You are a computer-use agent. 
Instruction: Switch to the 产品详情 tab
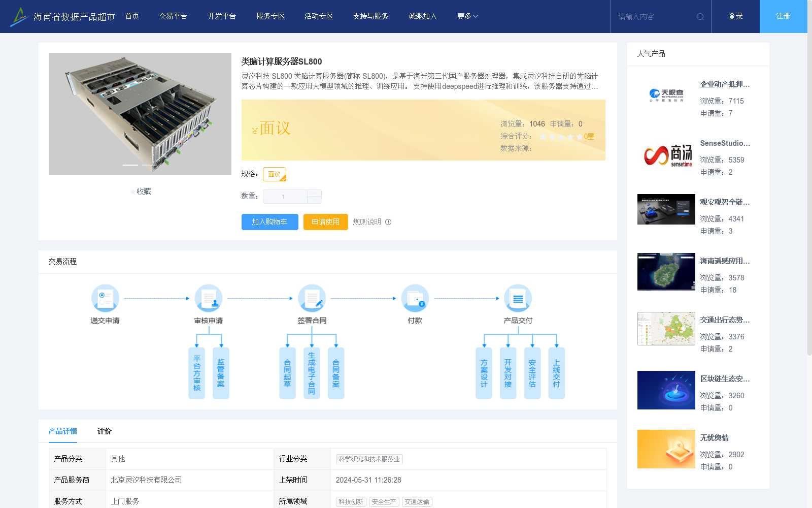(63, 431)
